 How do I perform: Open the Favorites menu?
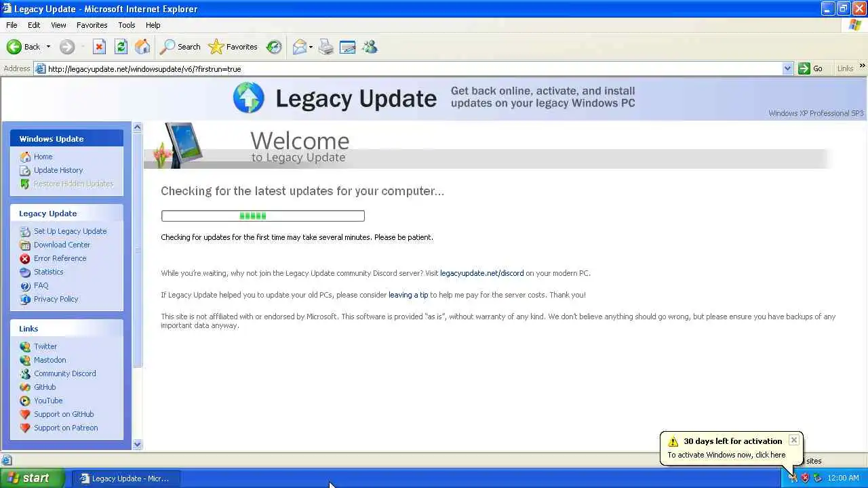point(92,25)
